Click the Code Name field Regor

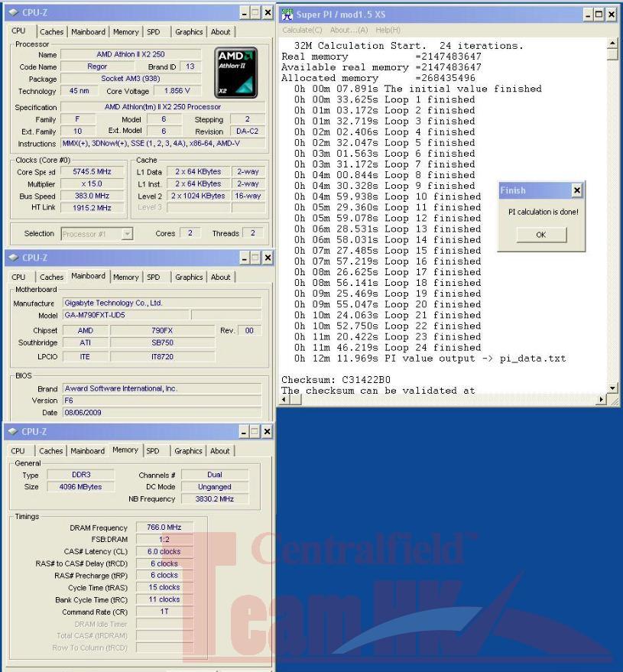pos(97,67)
